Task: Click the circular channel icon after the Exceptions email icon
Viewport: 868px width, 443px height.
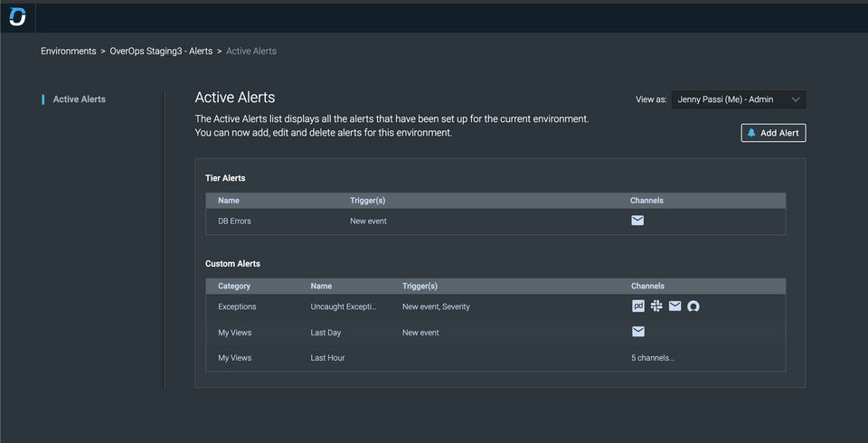Action: (x=693, y=306)
